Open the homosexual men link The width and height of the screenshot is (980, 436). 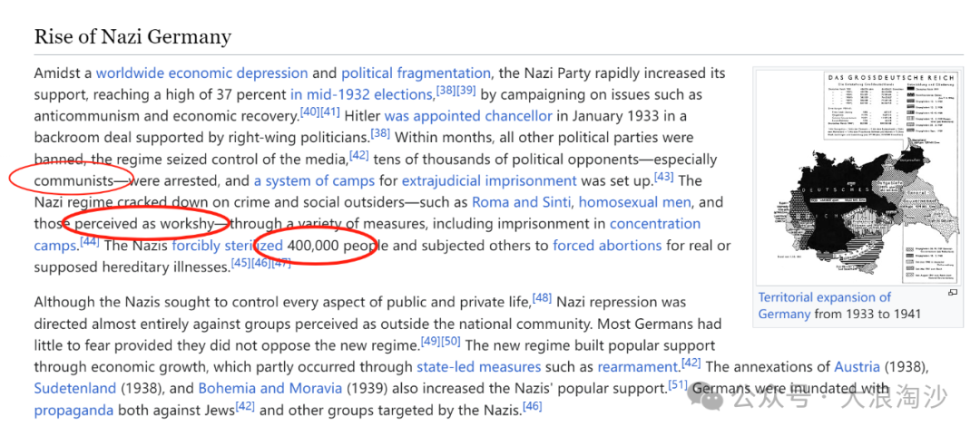click(x=635, y=202)
